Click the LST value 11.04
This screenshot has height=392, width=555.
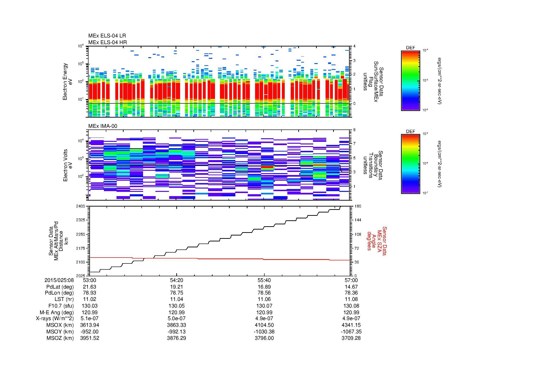pos(177,299)
